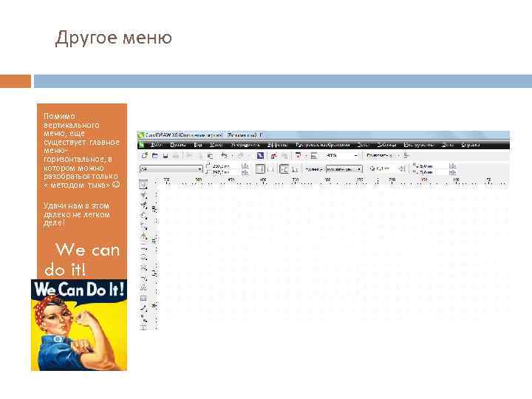Open the Окно menu
The width and height of the screenshot is (532, 399).
click(447, 145)
